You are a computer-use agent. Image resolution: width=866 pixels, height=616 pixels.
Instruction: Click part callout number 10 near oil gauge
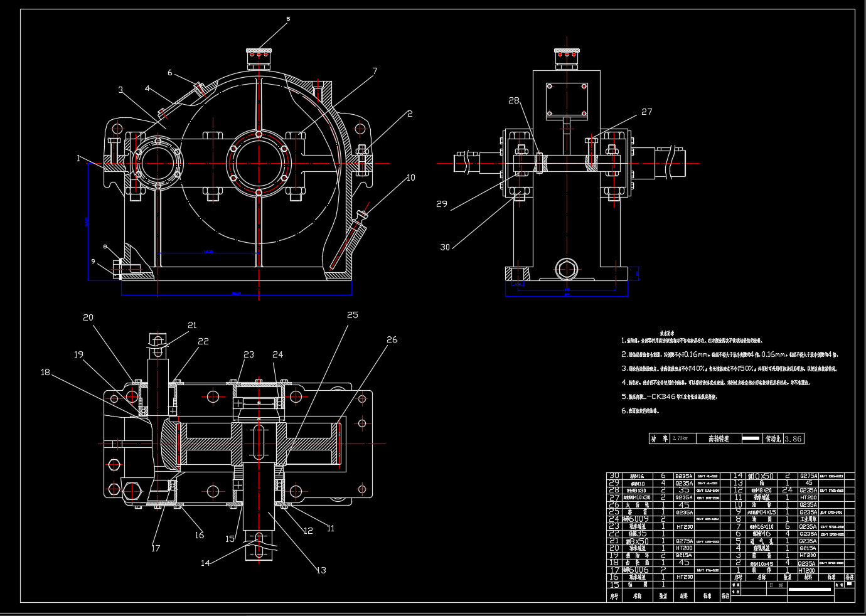(x=410, y=178)
